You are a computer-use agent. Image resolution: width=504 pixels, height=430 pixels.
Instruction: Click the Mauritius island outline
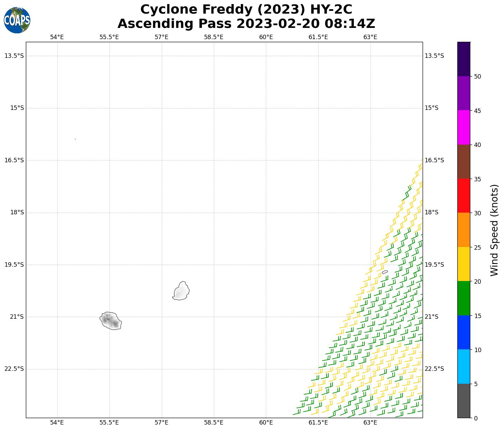coord(181,291)
